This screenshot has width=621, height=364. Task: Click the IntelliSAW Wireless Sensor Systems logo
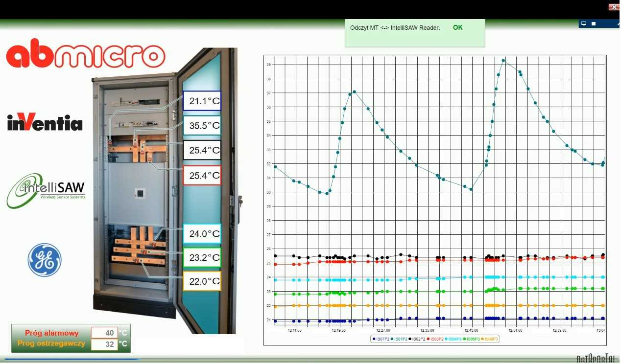46,191
